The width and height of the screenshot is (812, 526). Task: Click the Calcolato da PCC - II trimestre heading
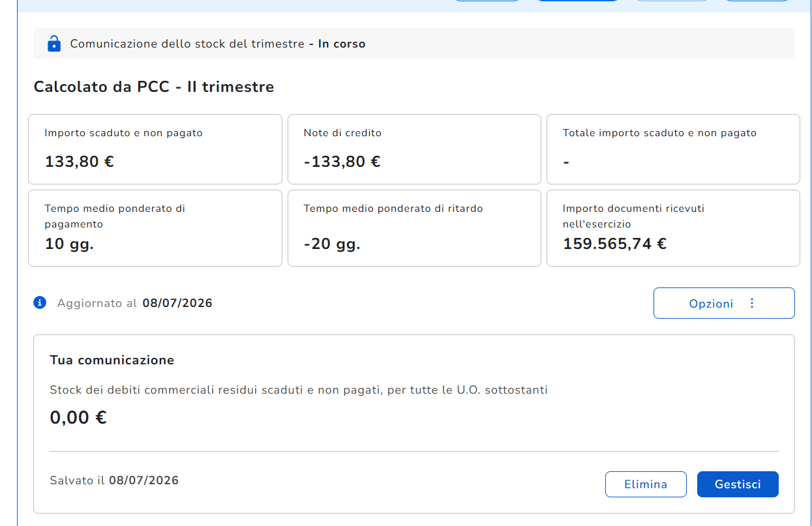tap(154, 87)
